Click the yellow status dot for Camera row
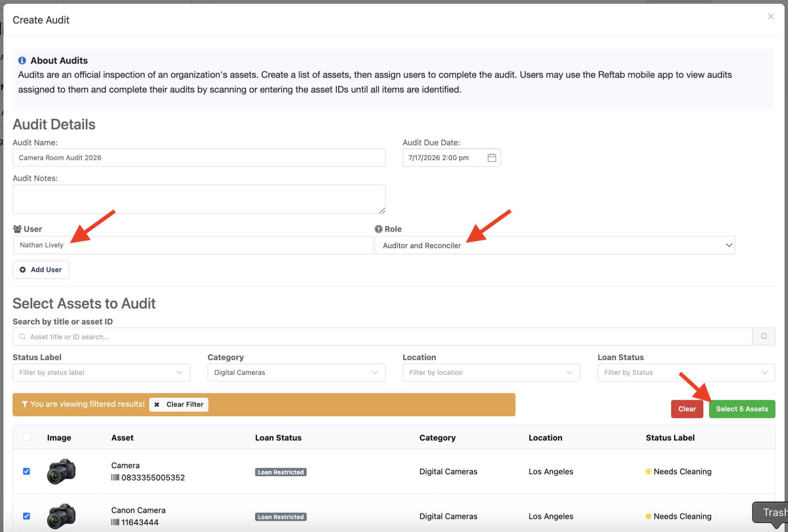 tap(648, 472)
